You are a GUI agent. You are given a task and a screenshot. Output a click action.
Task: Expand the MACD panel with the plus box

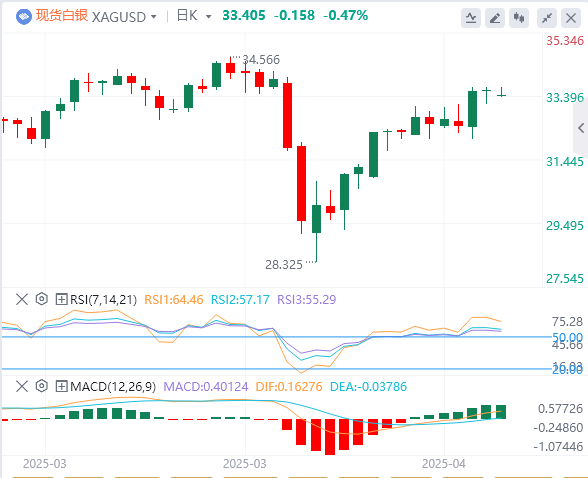tap(61, 386)
